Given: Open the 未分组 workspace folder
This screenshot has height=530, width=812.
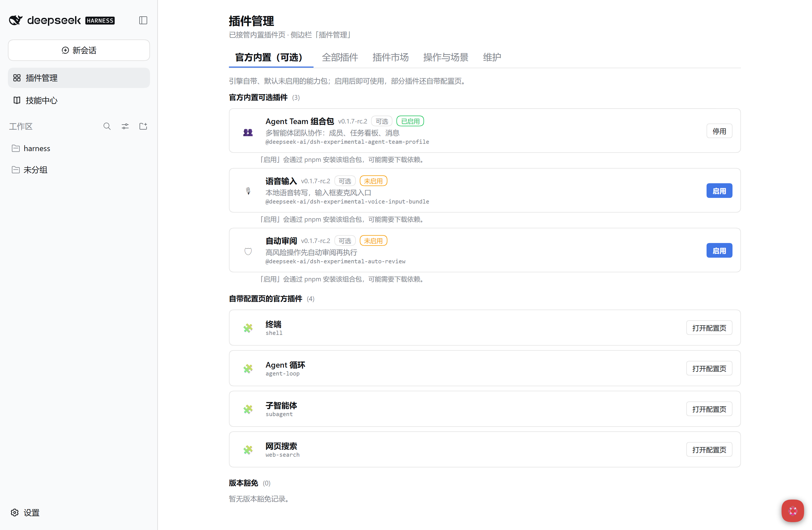Looking at the screenshot, I should pyautogui.click(x=79, y=170).
